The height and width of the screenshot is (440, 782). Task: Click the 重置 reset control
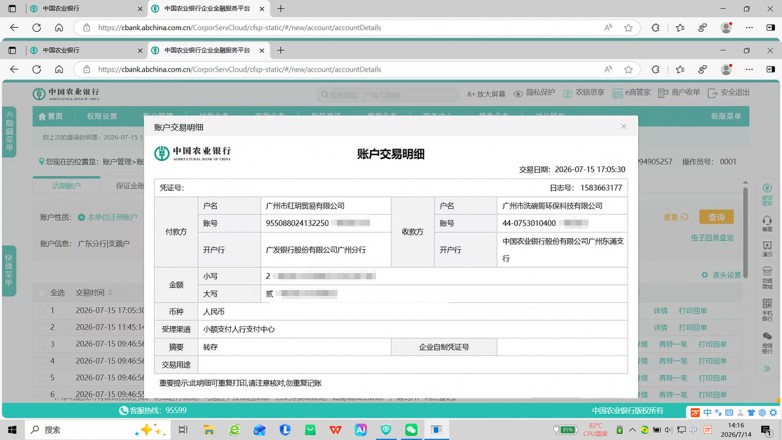[676, 217]
